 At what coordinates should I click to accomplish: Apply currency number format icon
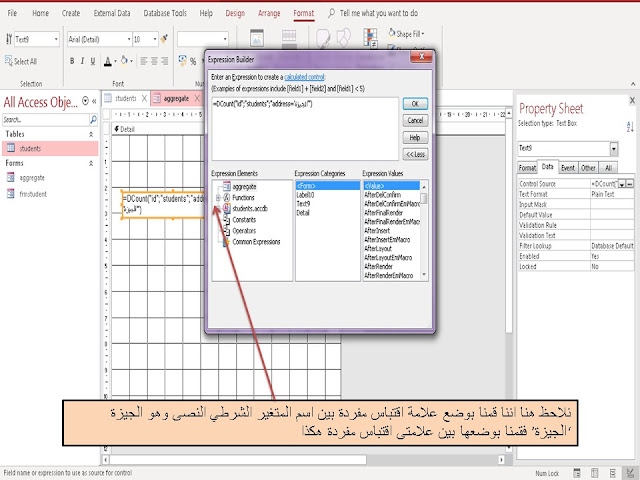point(182,61)
